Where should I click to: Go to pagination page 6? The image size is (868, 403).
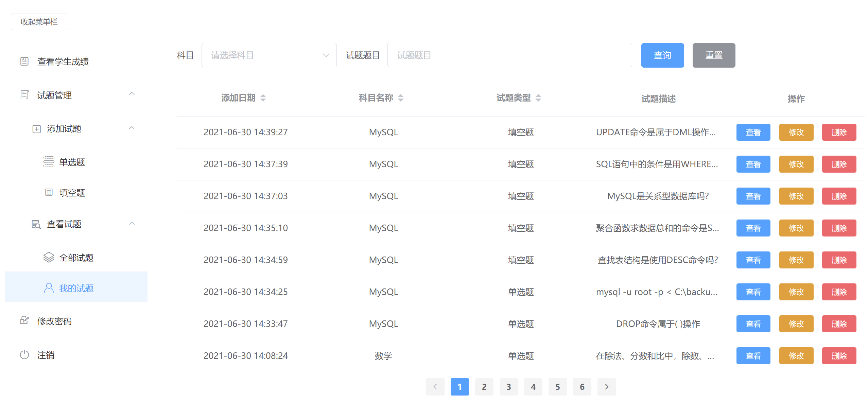(x=582, y=387)
